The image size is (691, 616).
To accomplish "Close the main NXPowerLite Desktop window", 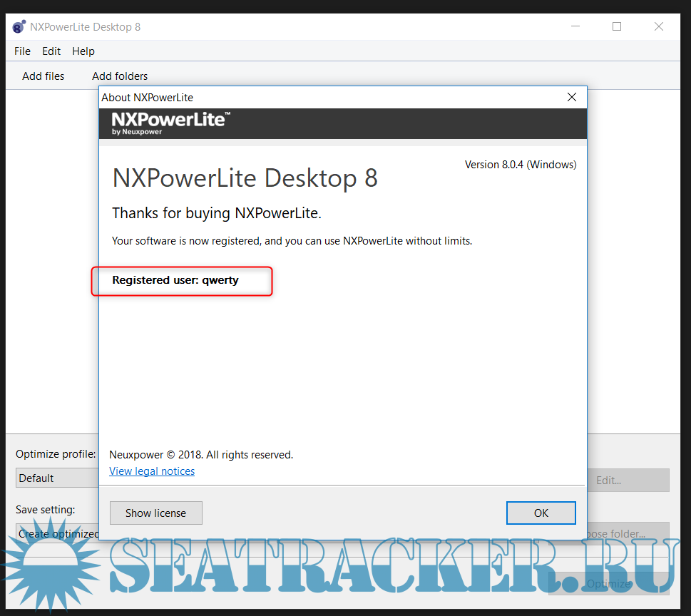I will 659,27.
